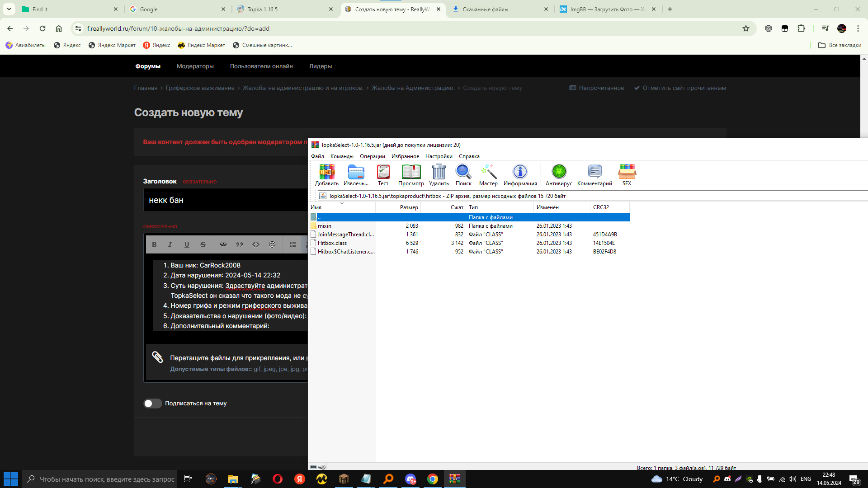Open the WinRAR Команды menu
868x488 pixels.
pos(342,156)
